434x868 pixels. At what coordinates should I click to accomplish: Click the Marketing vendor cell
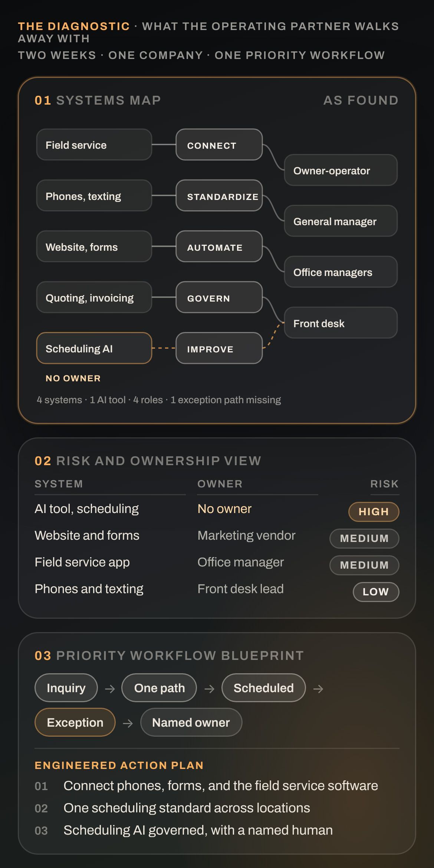pos(247,535)
